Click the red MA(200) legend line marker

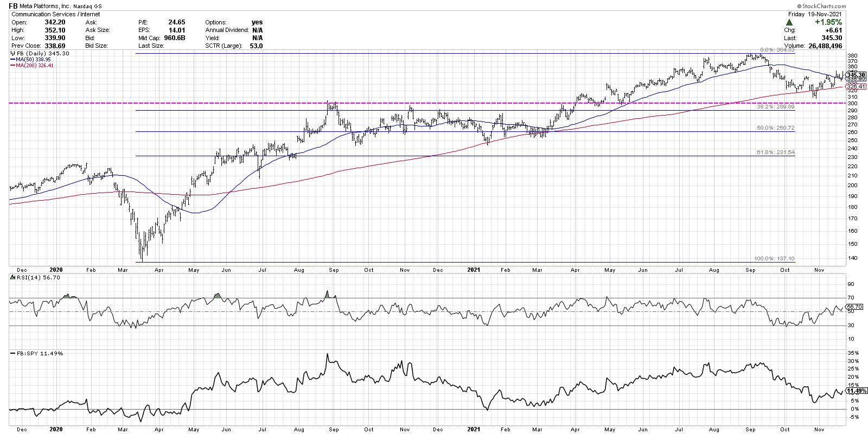[12, 66]
